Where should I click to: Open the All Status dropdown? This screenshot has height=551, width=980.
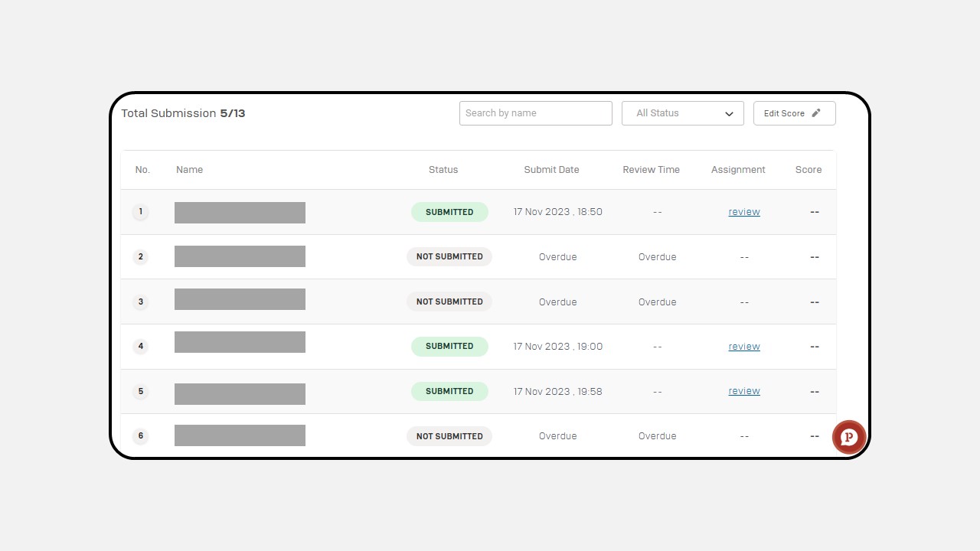click(683, 113)
